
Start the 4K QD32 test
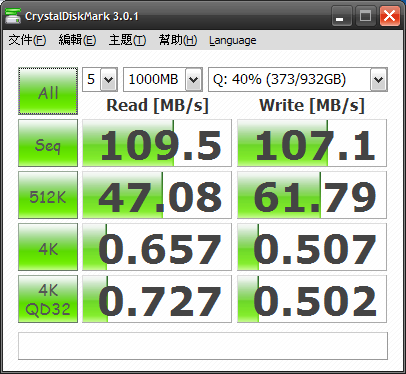point(48,299)
